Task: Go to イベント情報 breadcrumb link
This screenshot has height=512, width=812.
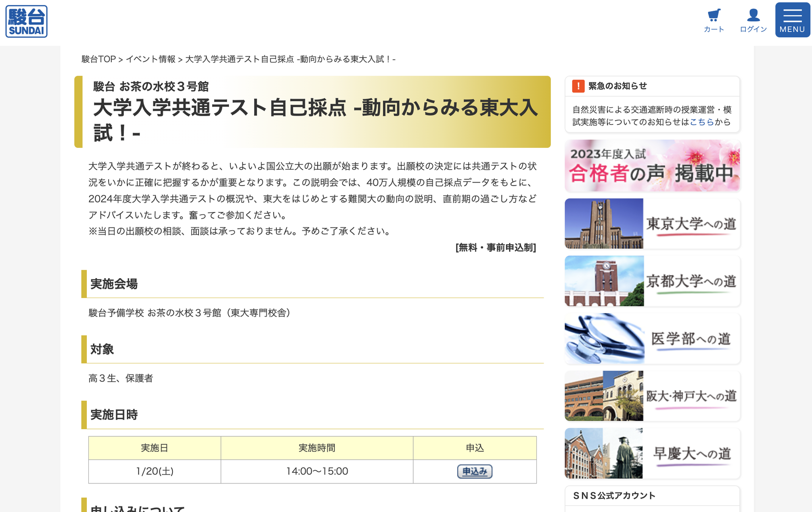Action: coord(151,59)
